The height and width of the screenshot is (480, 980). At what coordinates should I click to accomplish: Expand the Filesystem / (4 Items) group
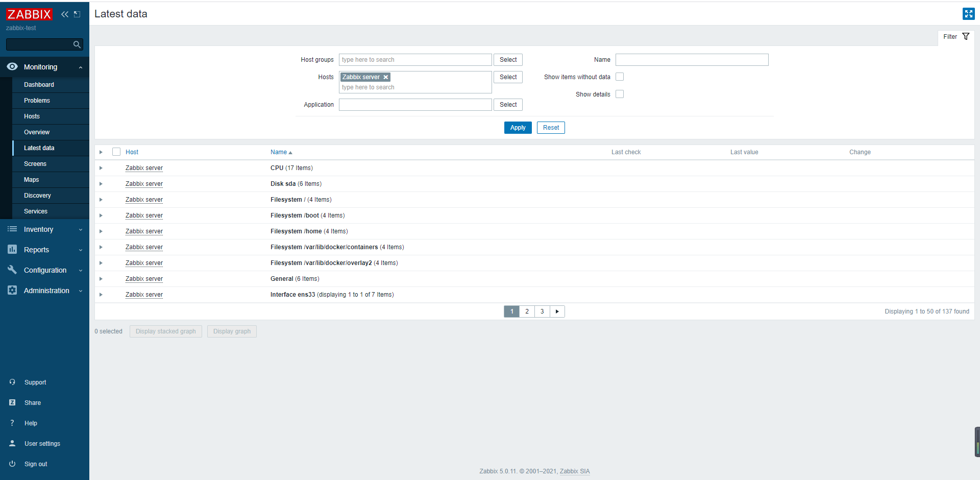click(101, 200)
